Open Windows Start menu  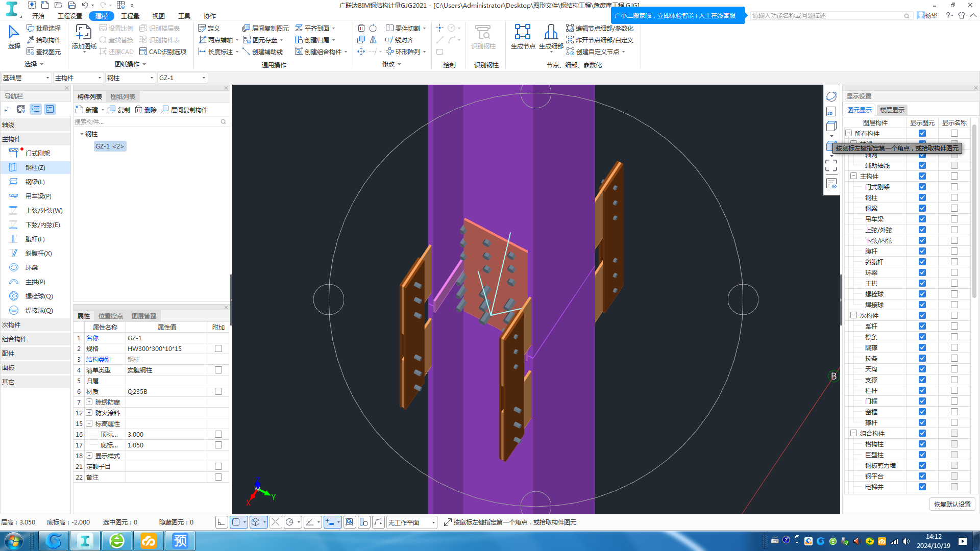(x=13, y=540)
